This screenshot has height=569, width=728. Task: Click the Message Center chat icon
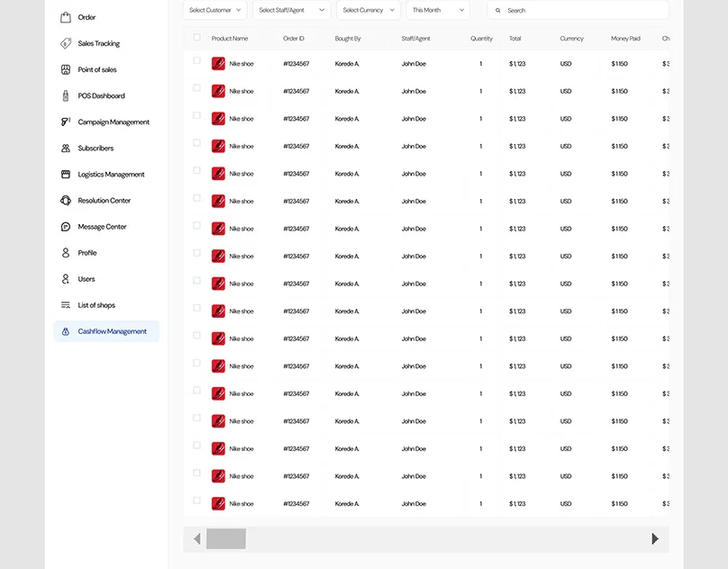[66, 227]
